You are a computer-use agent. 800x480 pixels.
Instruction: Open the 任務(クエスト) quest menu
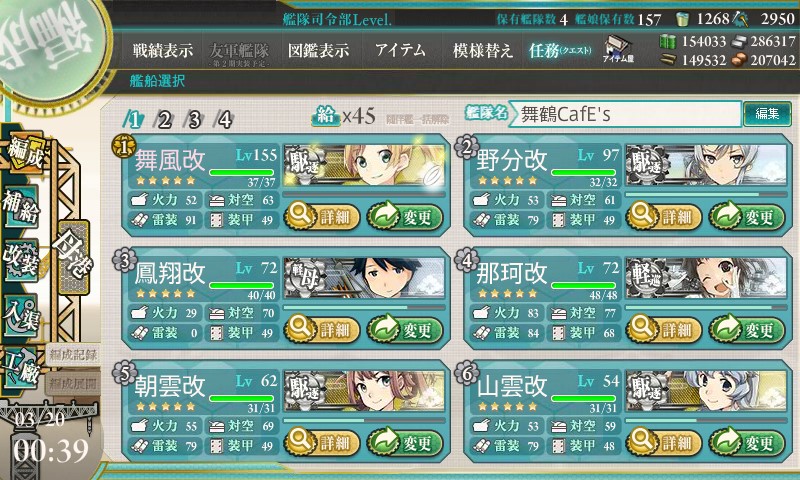tap(560, 50)
